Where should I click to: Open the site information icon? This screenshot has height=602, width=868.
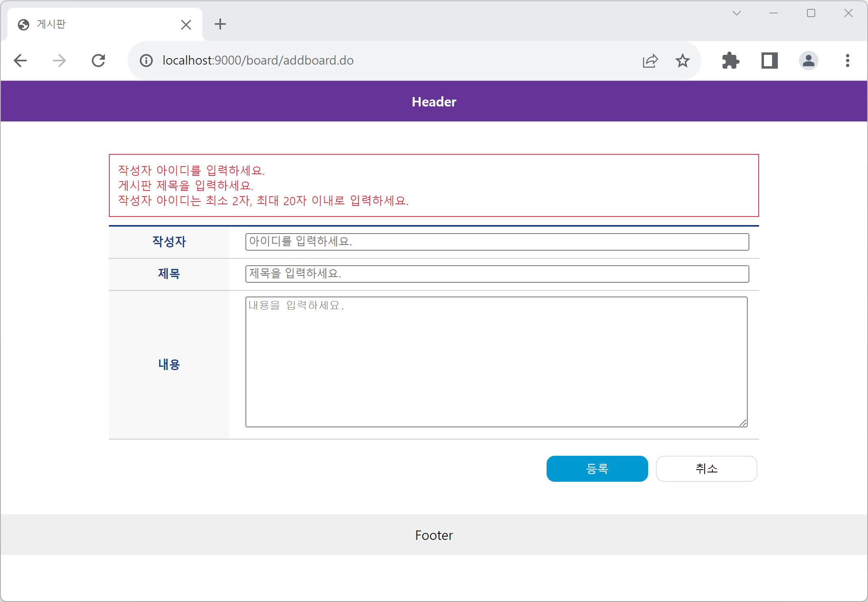(x=146, y=61)
